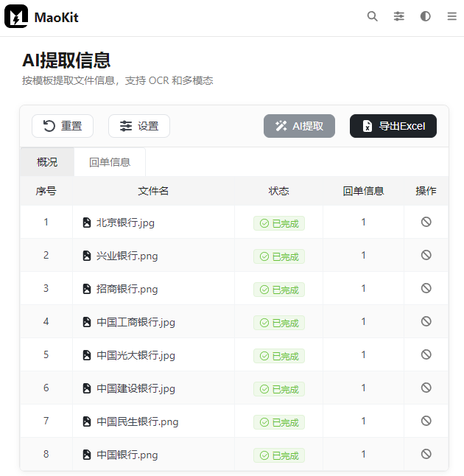
Task: Select file name 招商银行.png
Action: click(x=127, y=289)
